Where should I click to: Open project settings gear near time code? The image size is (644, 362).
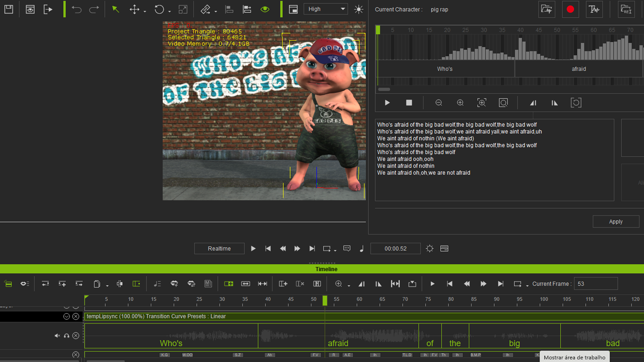pos(430,248)
